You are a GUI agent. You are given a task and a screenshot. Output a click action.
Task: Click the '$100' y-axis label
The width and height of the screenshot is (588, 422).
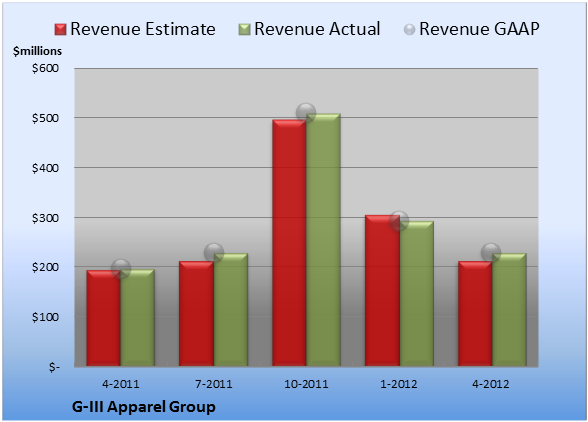45,317
